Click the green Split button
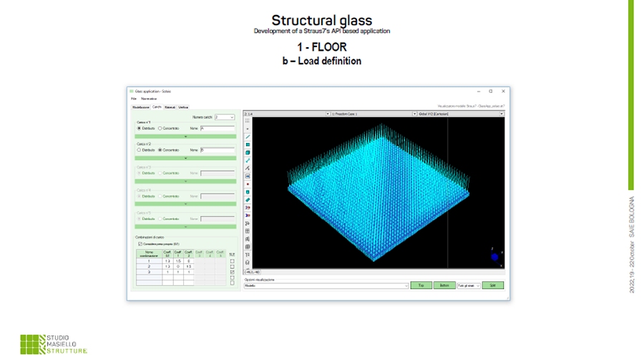Viewport: 644px width, 359px height. coord(492,285)
